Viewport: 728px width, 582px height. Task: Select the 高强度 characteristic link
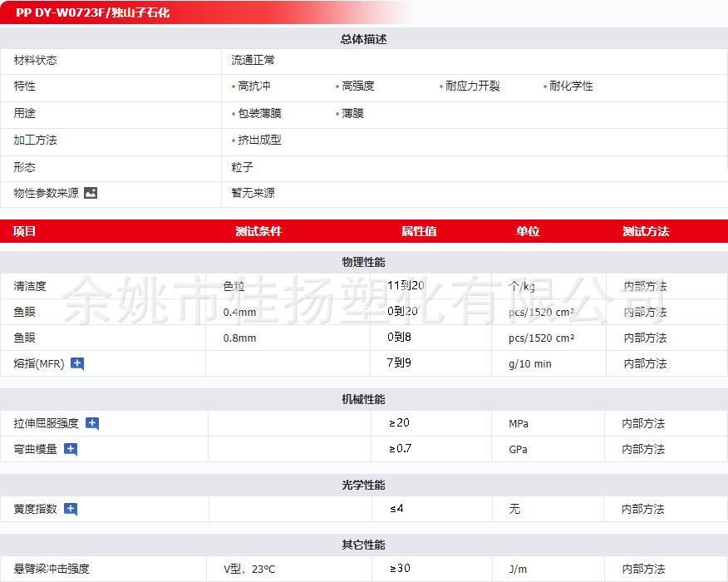[x=358, y=86]
